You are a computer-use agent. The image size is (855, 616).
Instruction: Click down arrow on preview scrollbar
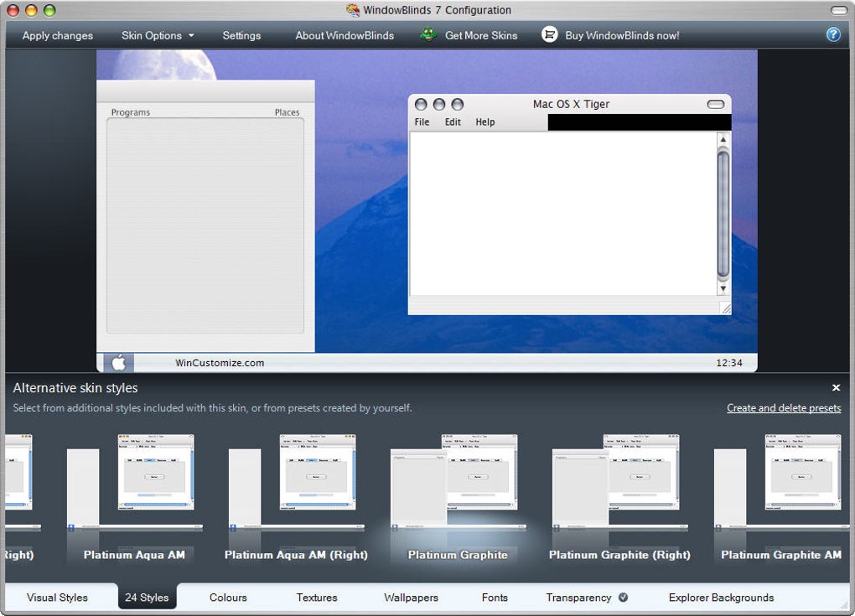723,288
